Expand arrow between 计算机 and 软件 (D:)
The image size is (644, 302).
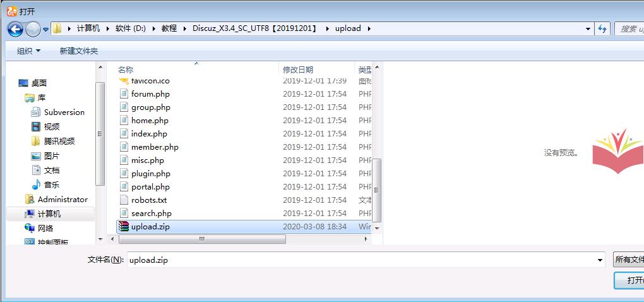(x=108, y=28)
